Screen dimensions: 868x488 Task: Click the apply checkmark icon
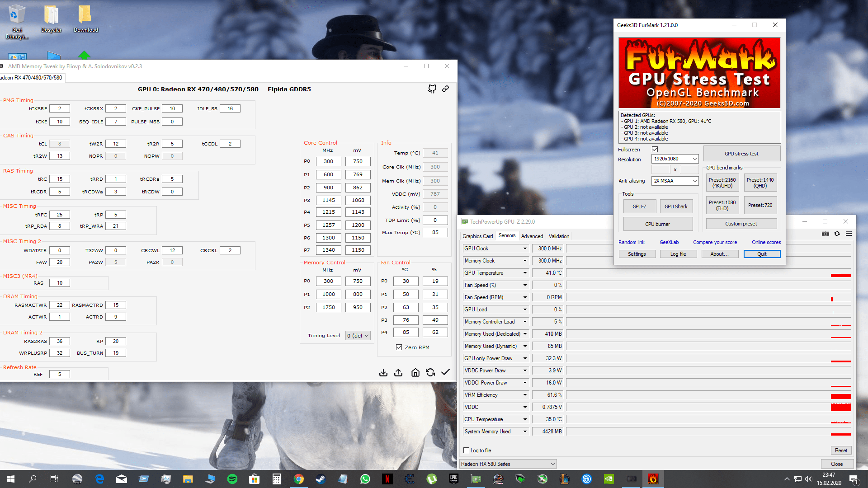[445, 372]
